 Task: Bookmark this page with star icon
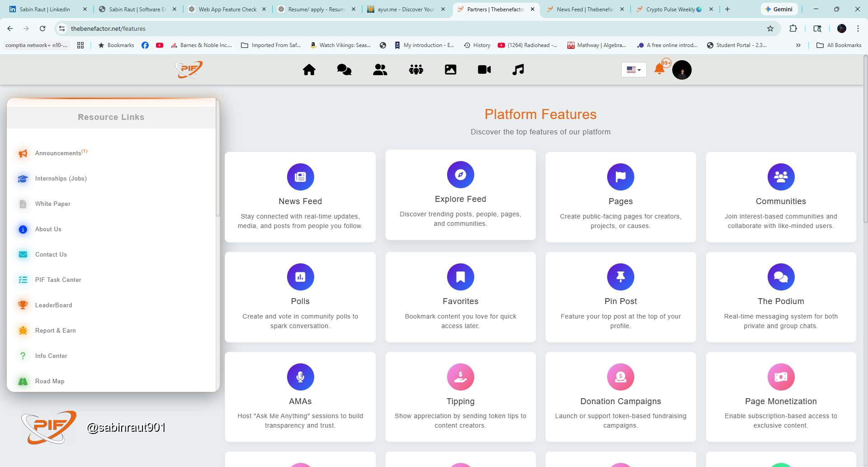(x=770, y=29)
